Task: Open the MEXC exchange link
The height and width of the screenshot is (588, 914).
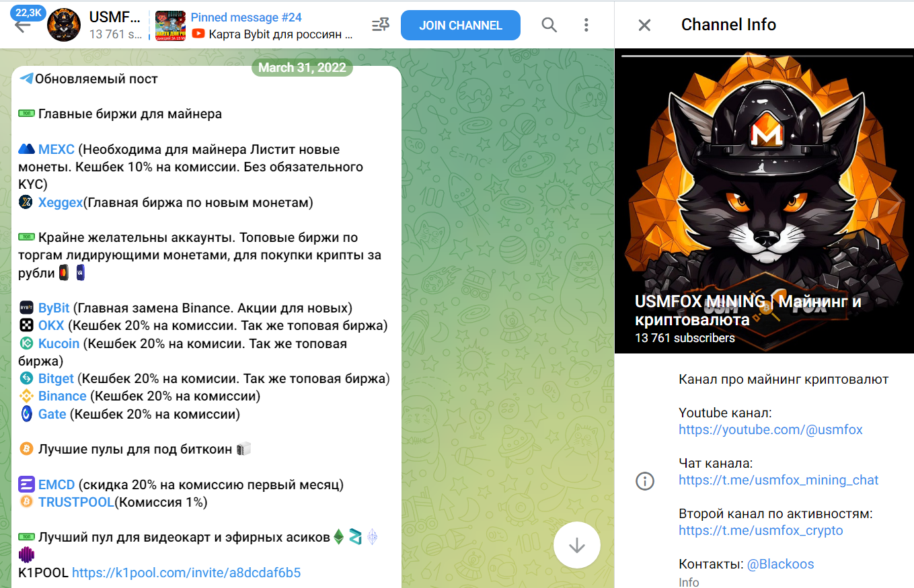Action: coord(56,149)
